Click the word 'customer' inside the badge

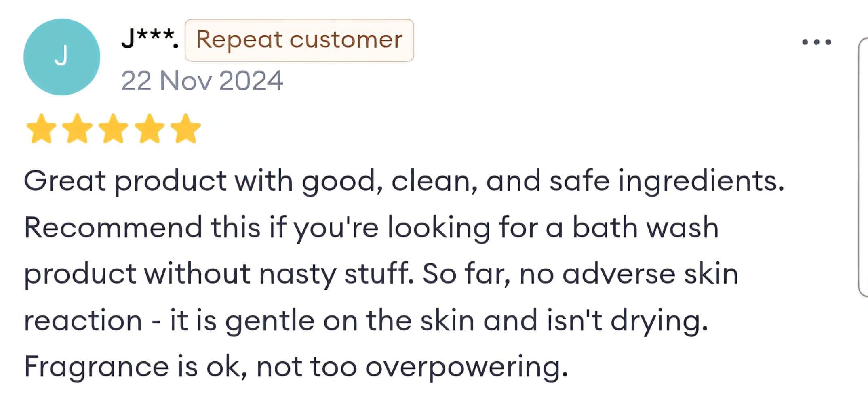(x=346, y=40)
